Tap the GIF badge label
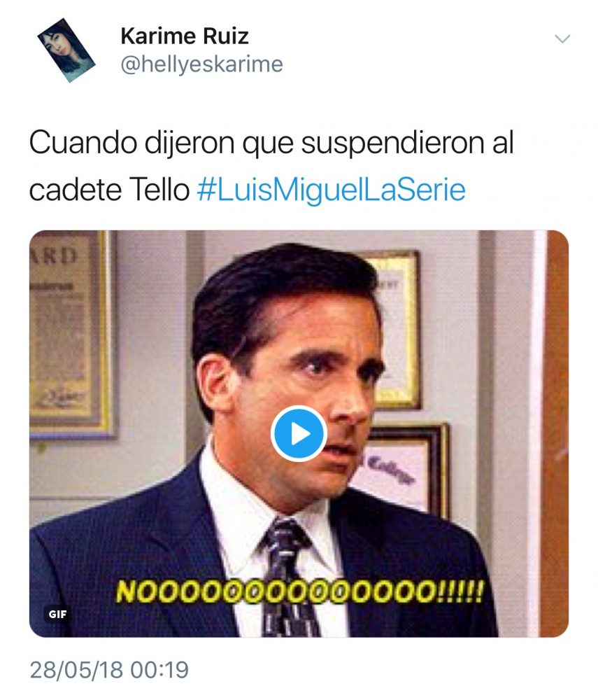Image resolution: width=598 pixels, height=700 pixels. pyautogui.click(x=57, y=615)
